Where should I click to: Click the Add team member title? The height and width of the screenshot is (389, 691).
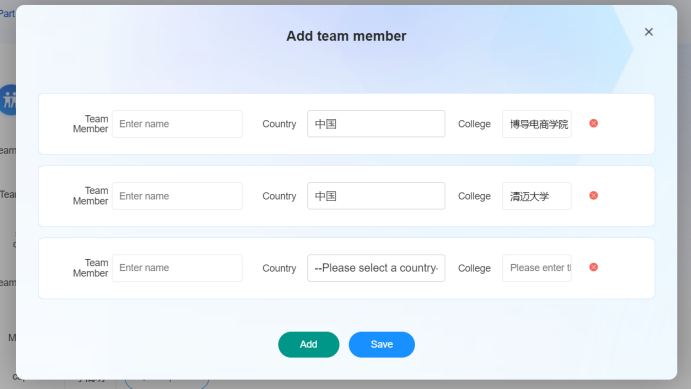pos(346,36)
